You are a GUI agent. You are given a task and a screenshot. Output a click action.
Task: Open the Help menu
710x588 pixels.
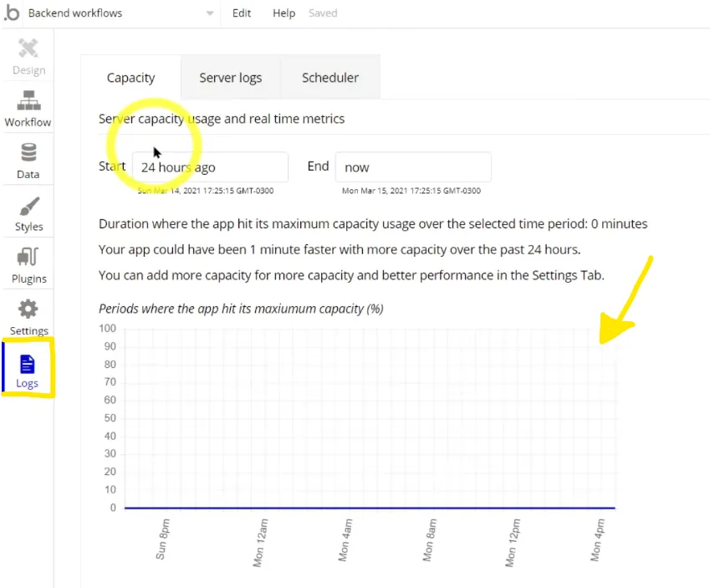tap(284, 13)
